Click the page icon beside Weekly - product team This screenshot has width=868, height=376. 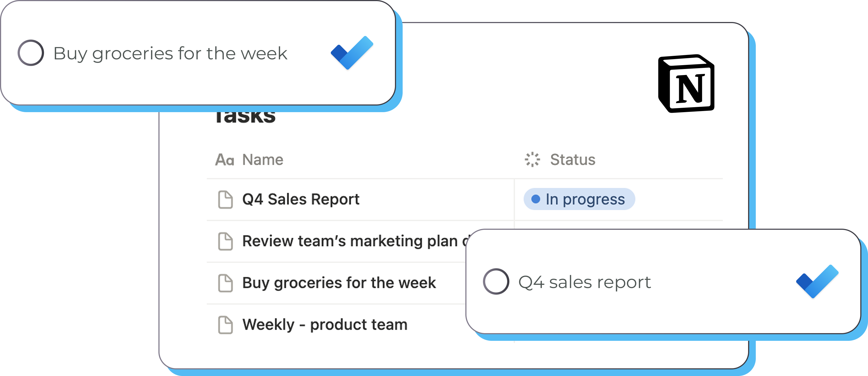(x=225, y=325)
